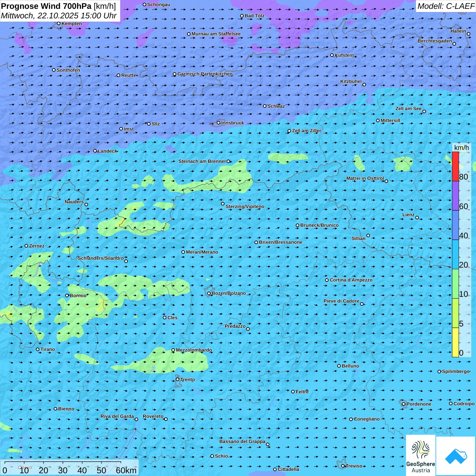This screenshot has width=476, height=476.
Task: Click the Garmisch-Partenkirchen label
Action: (205, 74)
